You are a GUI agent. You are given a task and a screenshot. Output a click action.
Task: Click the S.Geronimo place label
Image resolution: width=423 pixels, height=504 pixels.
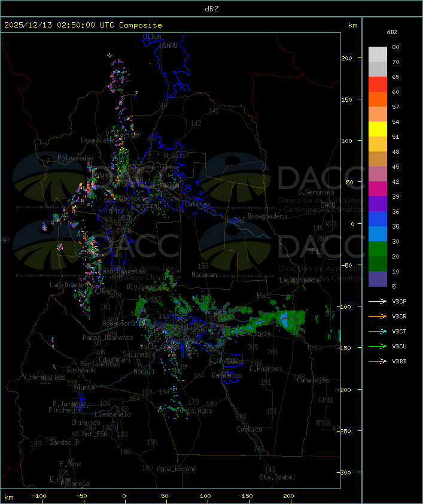[x=316, y=192]
